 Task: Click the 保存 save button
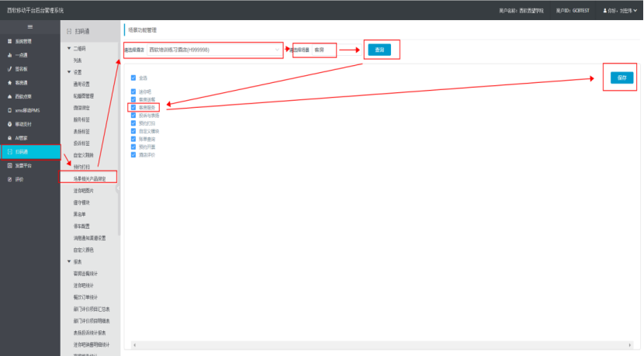(x=621, y=78)
